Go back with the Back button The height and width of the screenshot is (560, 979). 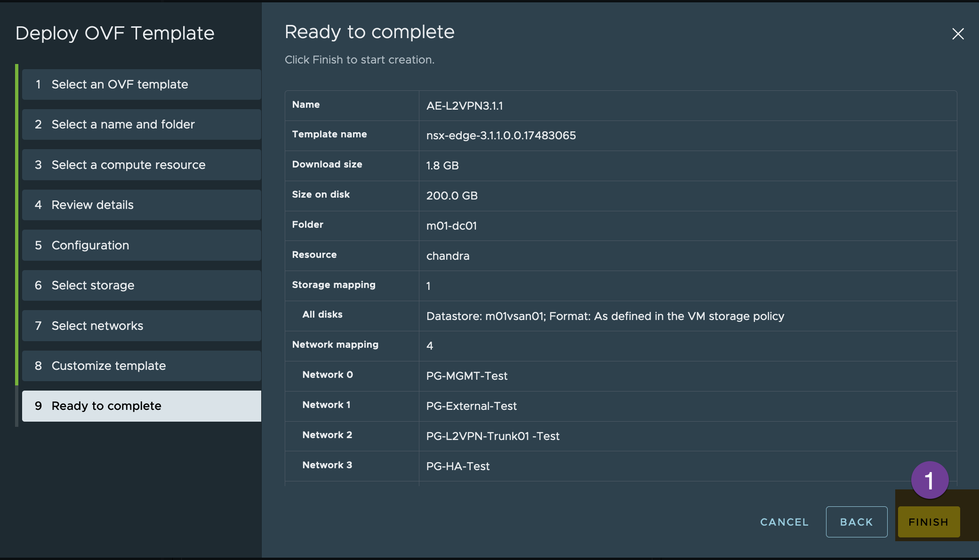pos(857,522)
